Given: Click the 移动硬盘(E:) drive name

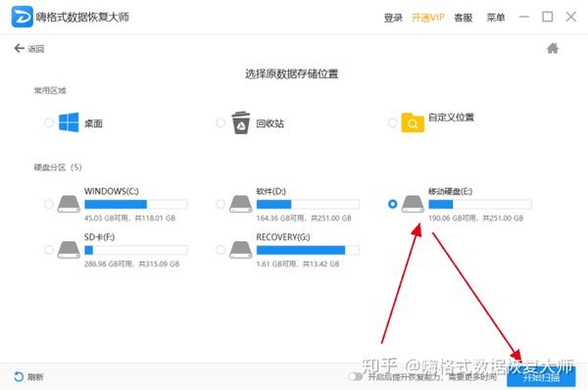Looking at the screenshot, I should point(451,191).
